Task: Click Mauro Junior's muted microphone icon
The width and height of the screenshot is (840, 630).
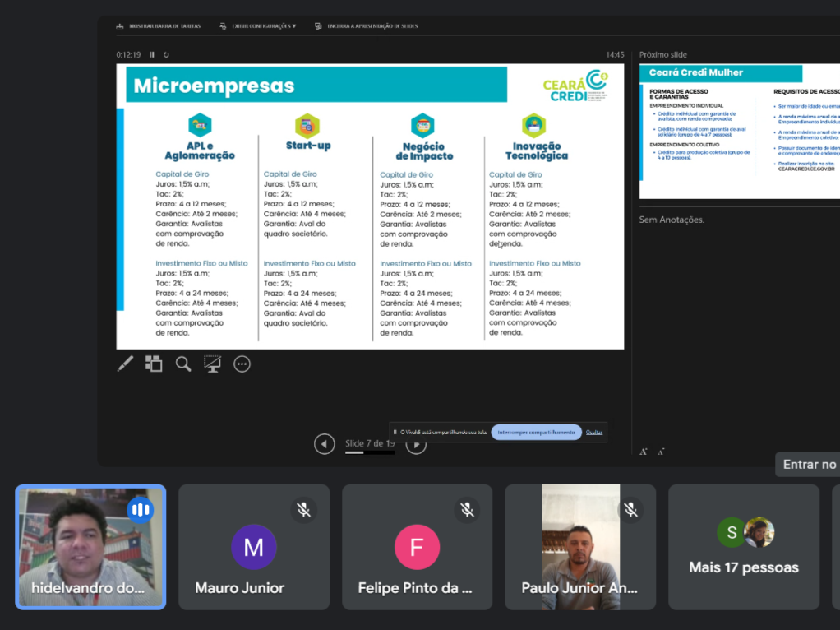Action: (304, 509)
